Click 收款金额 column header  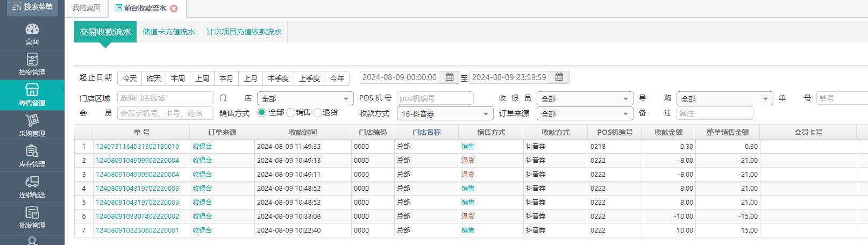tap(668, 132)
